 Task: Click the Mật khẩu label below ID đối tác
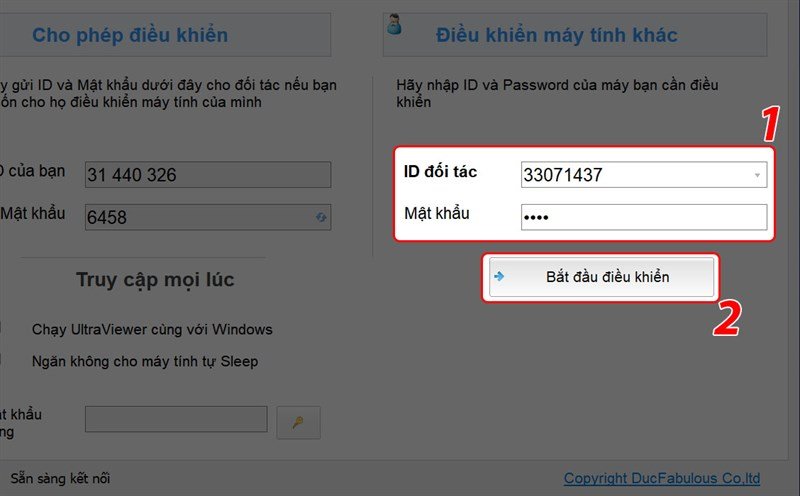(x=437, y=213)
